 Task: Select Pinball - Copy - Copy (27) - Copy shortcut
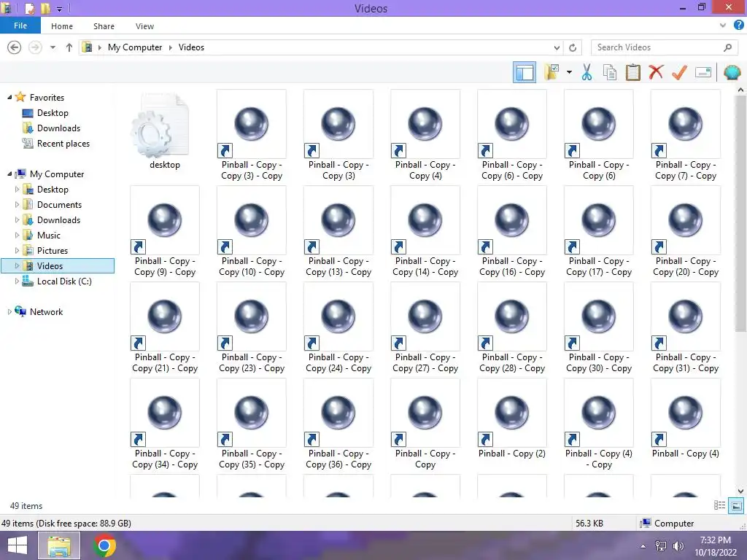(x=425, y=328)
